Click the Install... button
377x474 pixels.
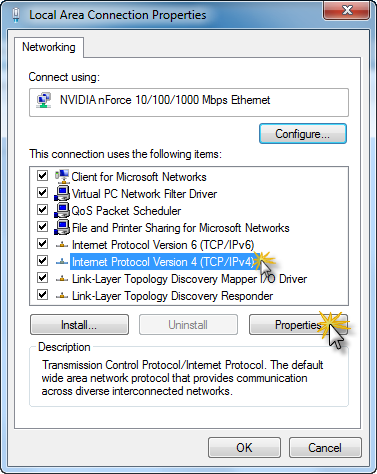tap(79, 324)
